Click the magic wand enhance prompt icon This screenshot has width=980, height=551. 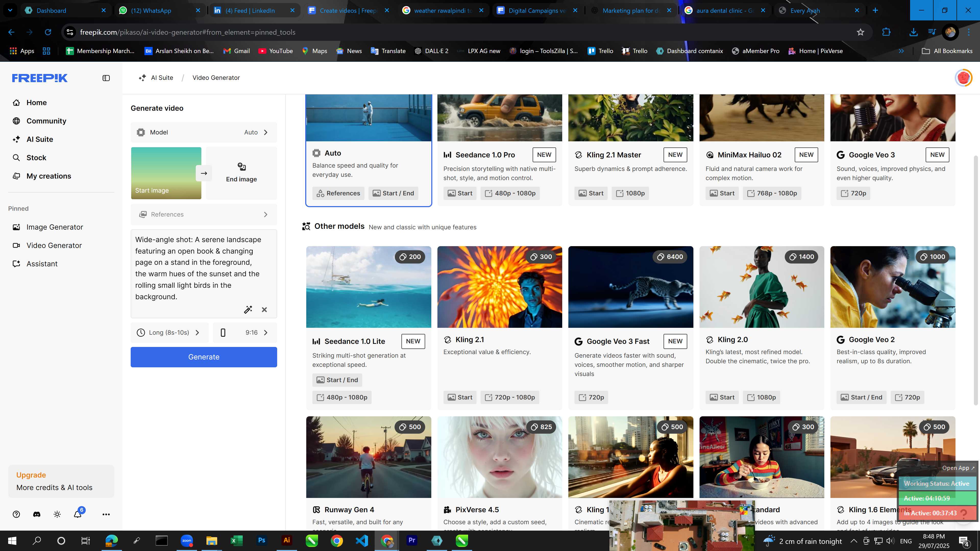[248, 309]
